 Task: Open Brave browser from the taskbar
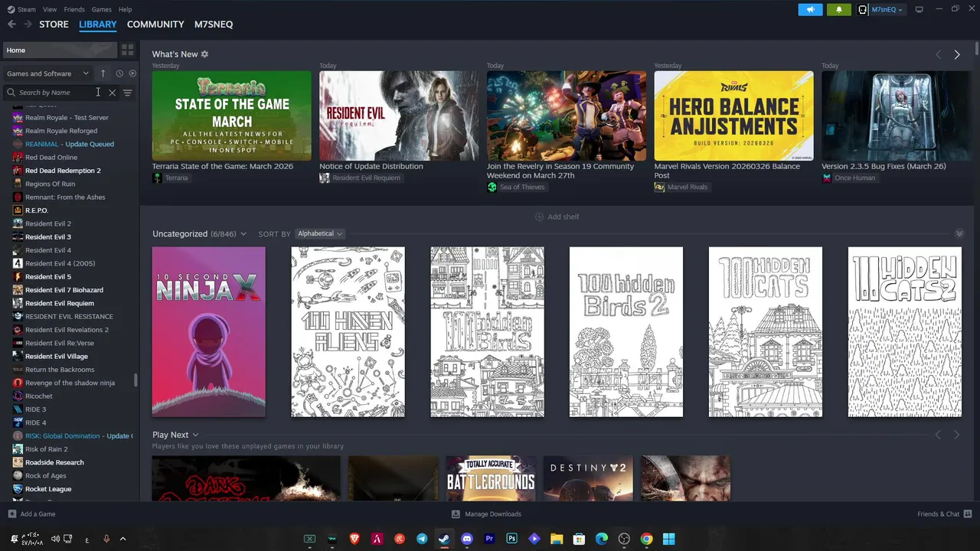[354, 539]
